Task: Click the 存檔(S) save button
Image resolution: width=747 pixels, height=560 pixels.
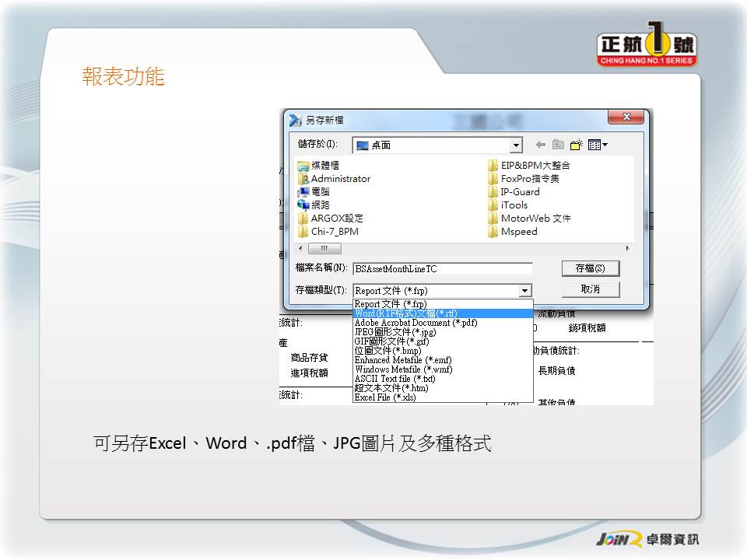Action: [x=591, y=268]
